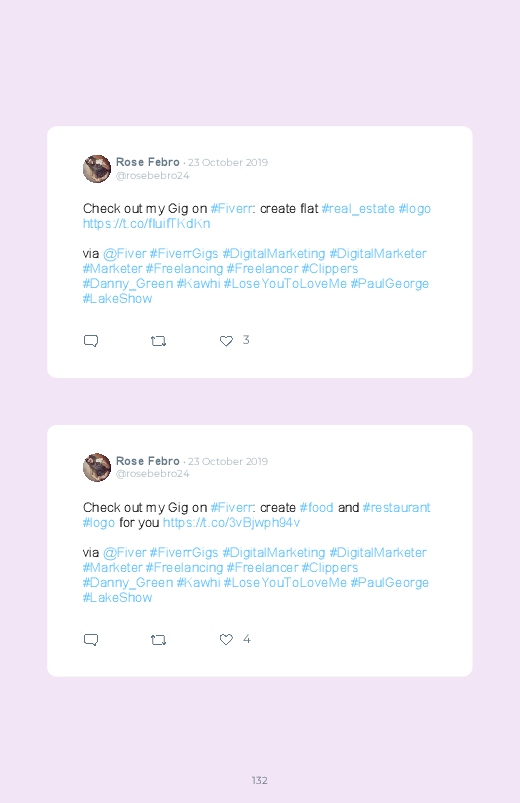Select #LoseYouToLoveMe hashtag in first tweet
520x803 pixels.
(285, 284)
